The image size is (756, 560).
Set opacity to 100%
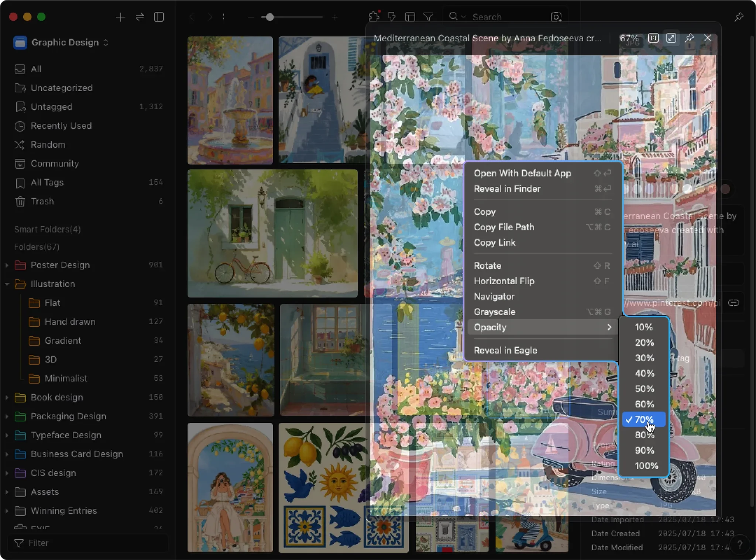644,466
